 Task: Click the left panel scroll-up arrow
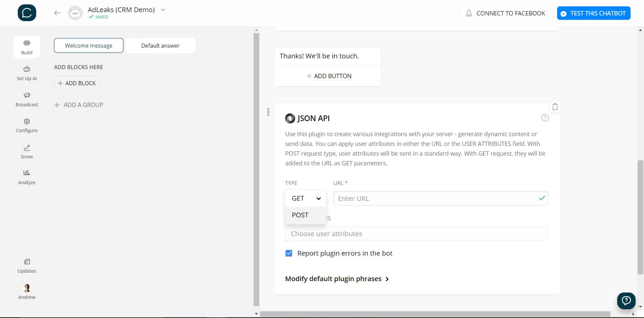[257, 30]
